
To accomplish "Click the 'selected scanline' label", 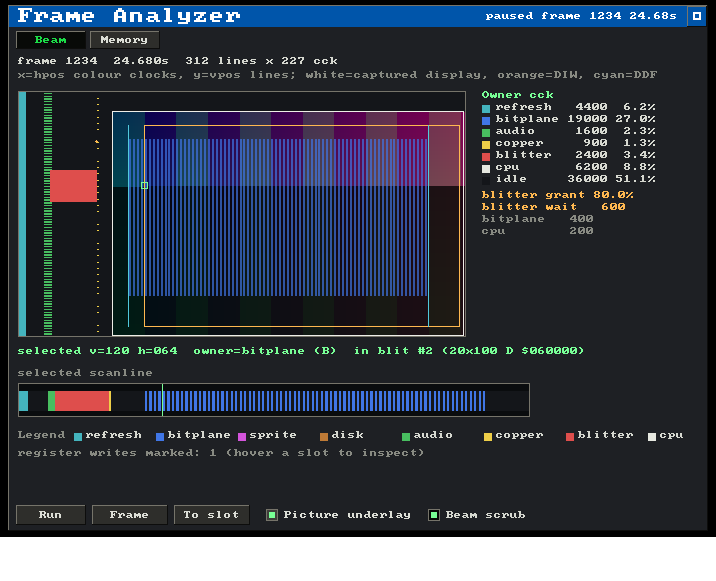I will [x=85, y=373].
